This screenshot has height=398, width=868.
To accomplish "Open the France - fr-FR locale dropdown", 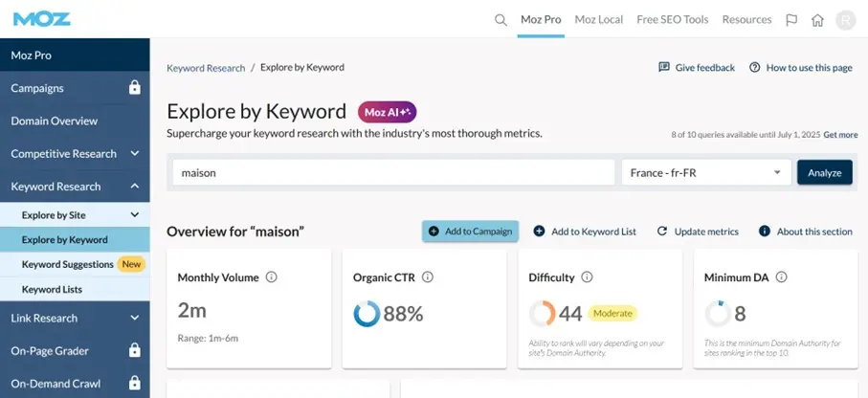I will 706,173.
